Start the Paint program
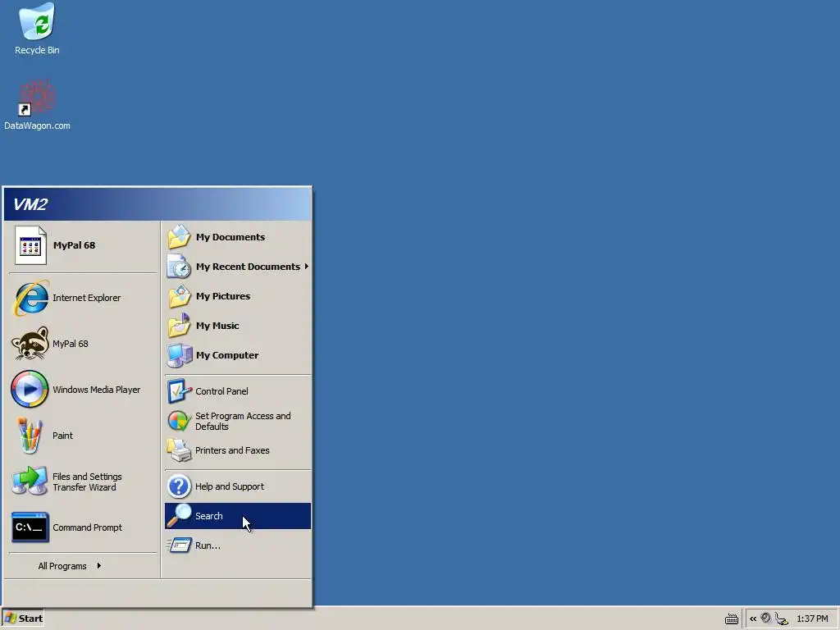The height and width of the screenshot is (630, 840). pos(83,436)
